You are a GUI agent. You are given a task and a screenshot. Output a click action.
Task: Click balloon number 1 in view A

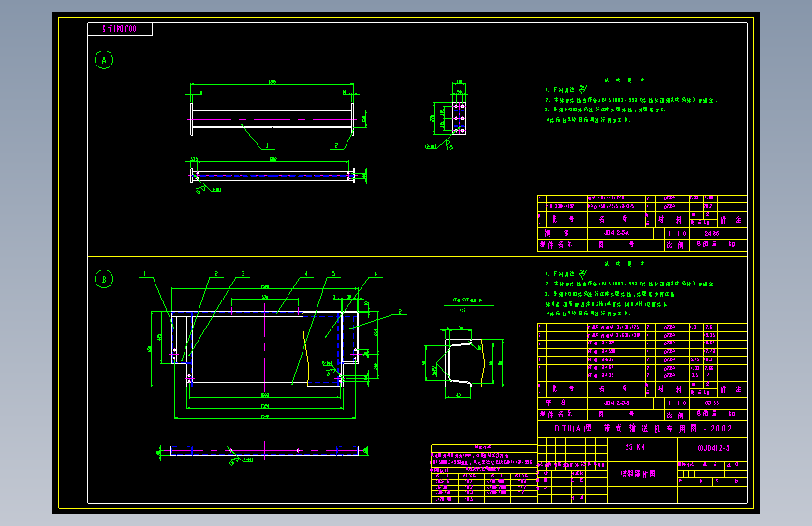267,145
